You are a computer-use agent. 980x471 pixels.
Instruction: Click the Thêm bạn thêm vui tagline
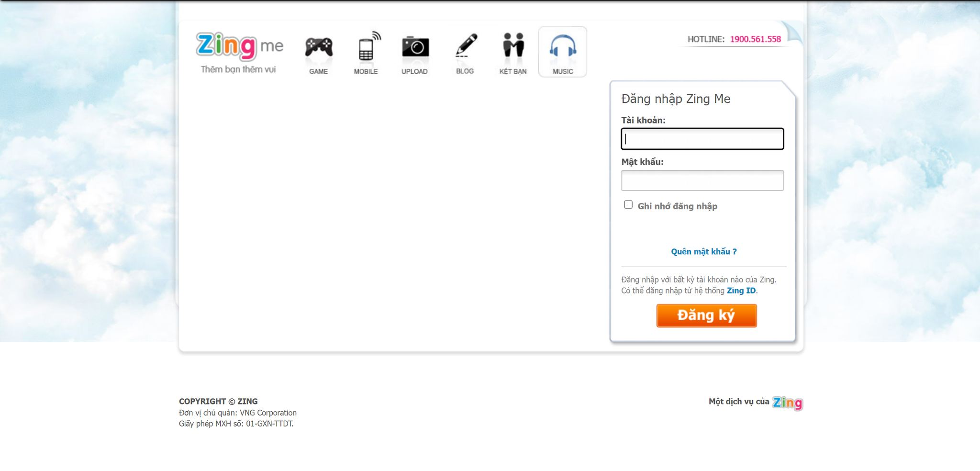[238, 69]
